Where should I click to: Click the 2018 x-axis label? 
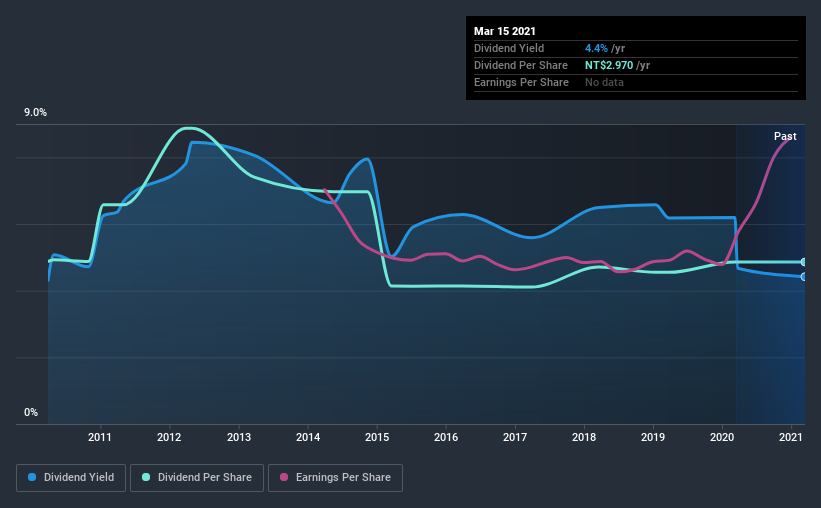coord(584,437)
